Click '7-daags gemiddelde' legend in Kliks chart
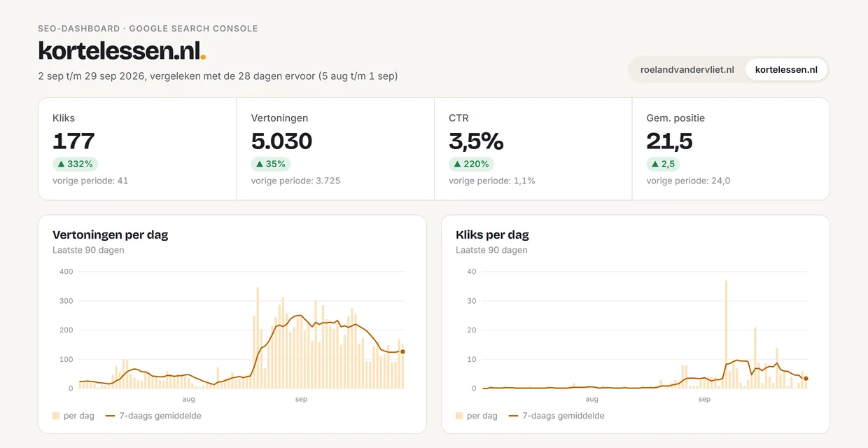Image resolution: width=868 pixels, height=448 pixels. (556, 416)
